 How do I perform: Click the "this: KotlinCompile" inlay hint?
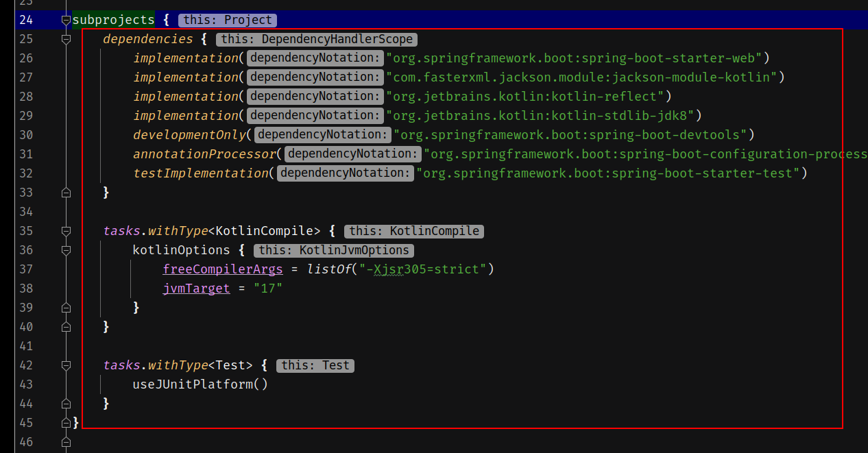click(414, 231)
